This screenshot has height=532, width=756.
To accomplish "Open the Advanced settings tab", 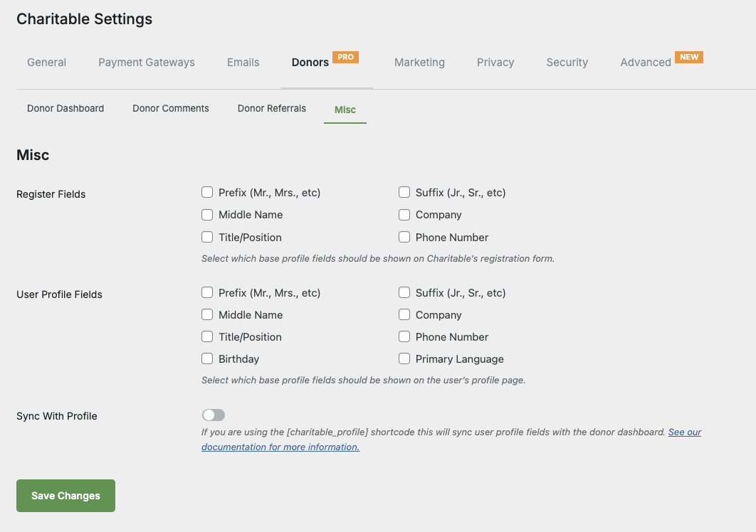I will coord(646,63).
